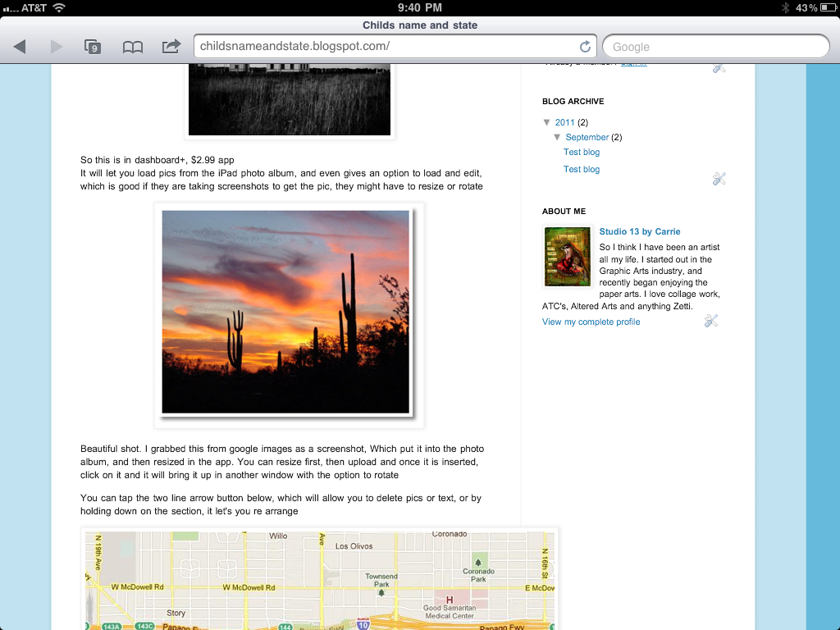Open the September archive link
The height and width of the screenshot is (630, 840).
(587, 137)
